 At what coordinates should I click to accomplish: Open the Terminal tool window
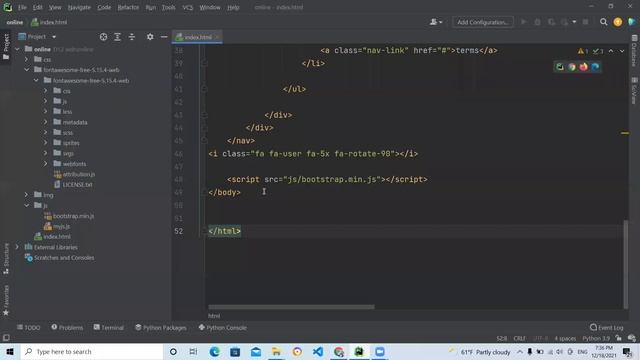pos(109,327)
